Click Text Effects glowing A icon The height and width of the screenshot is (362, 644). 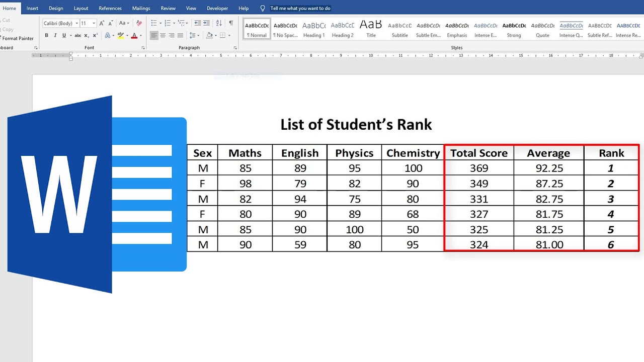pos(108,36)
